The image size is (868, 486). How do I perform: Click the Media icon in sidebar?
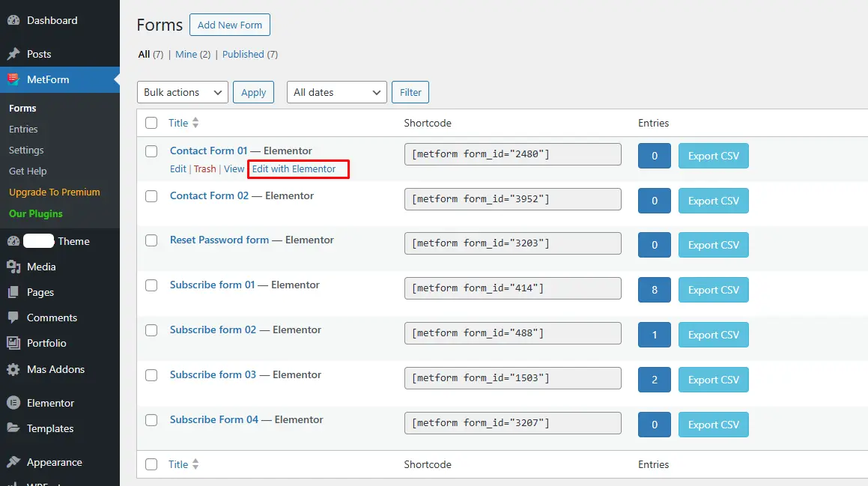tap(13, 267)
